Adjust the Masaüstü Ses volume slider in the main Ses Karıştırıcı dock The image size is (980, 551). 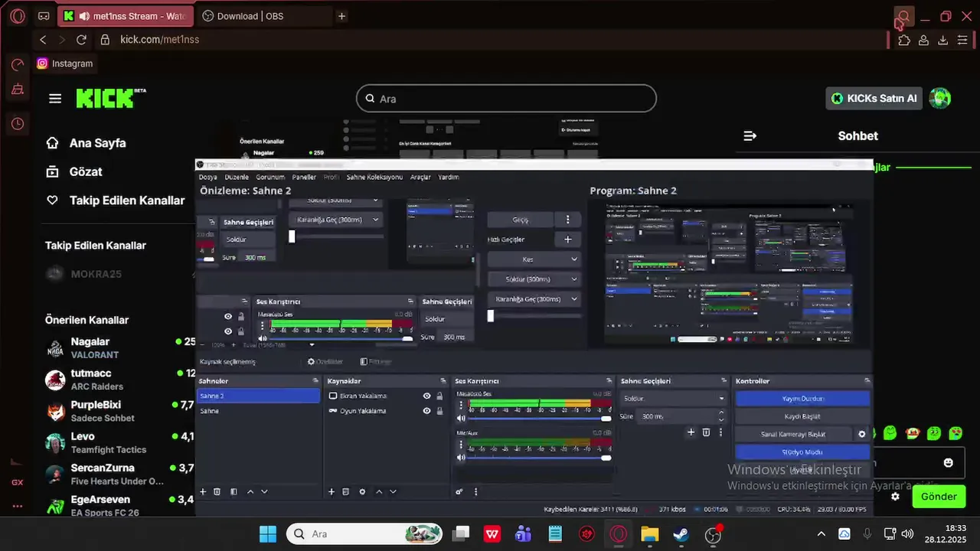(x=540, y=419)
